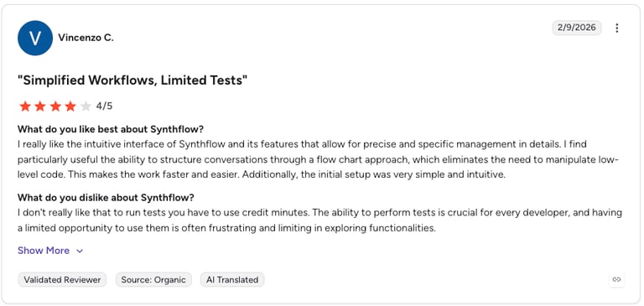
Task: Click the second red rating star
Action: 40,106
